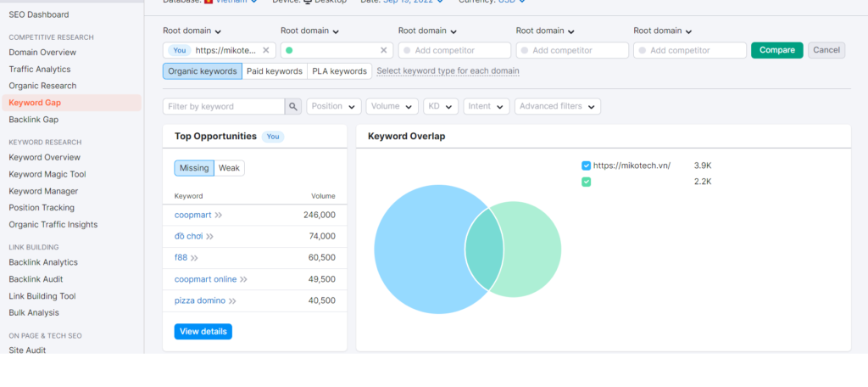
Task: Toggle the green competitor checkbox in legend
Action: tap(587, 182)
